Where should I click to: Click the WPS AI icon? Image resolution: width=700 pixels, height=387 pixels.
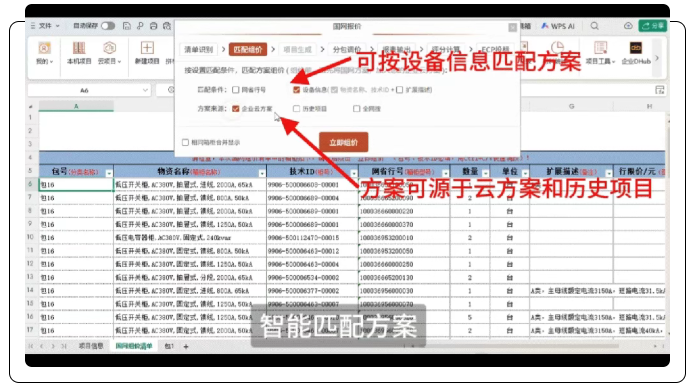[x=558, y=26]
